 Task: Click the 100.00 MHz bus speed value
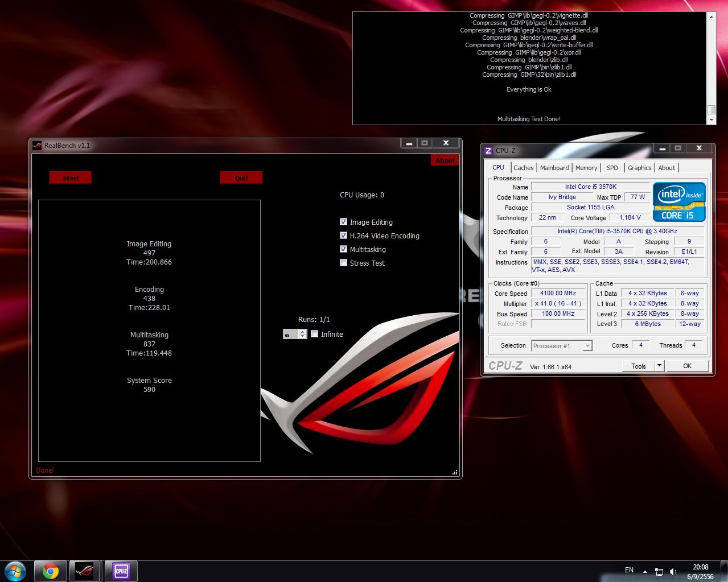click(x=558, y=314)
